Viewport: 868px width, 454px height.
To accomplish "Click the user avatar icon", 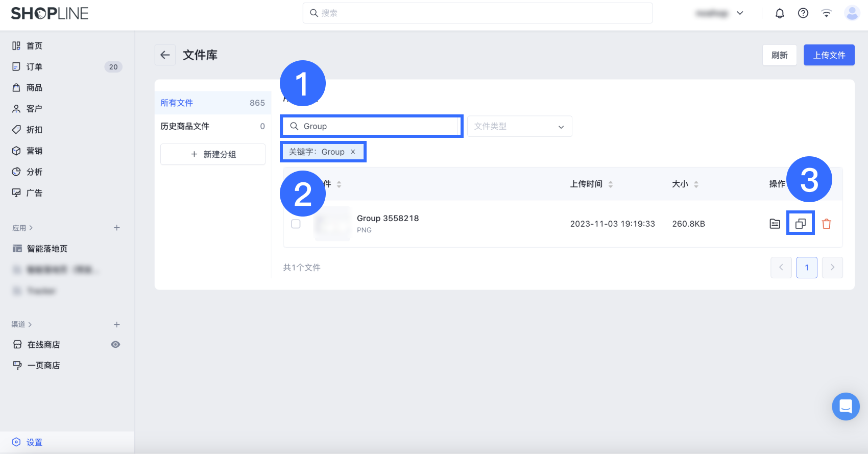I will coord(852,13).
